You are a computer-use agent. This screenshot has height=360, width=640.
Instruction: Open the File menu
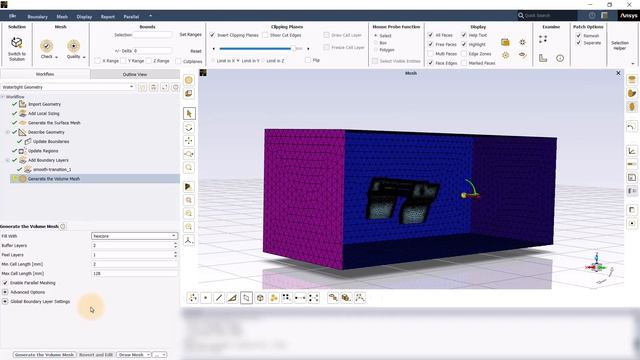pos(12,16)
